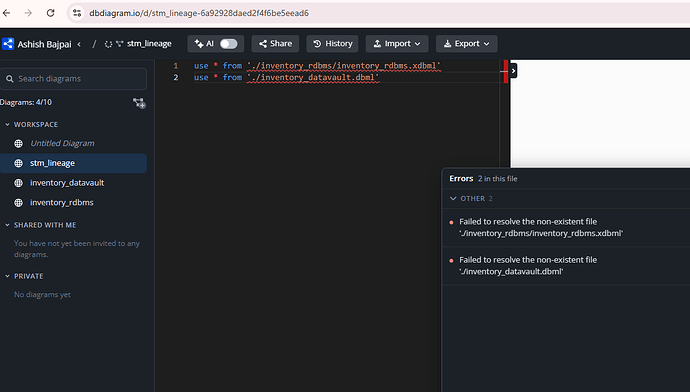
Task: Click the stm_lineage title in header
Action: [x=149, y=44]
